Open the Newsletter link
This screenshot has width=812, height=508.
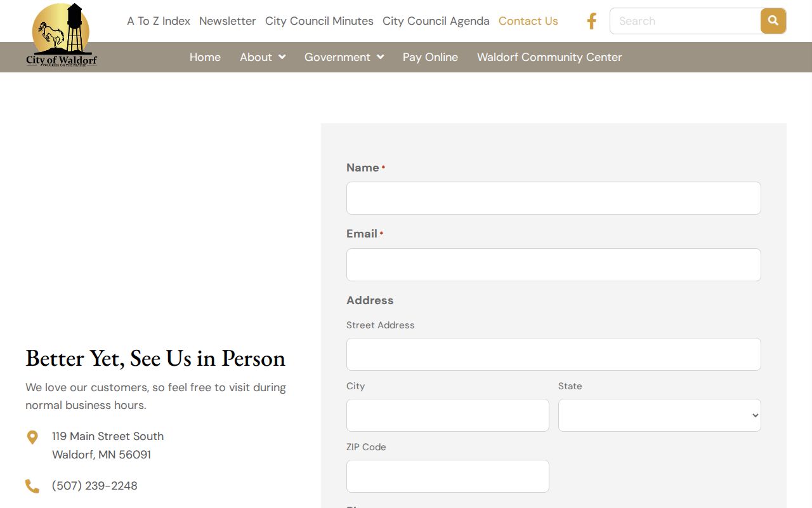pyautogui.click(x=228, y=21)
